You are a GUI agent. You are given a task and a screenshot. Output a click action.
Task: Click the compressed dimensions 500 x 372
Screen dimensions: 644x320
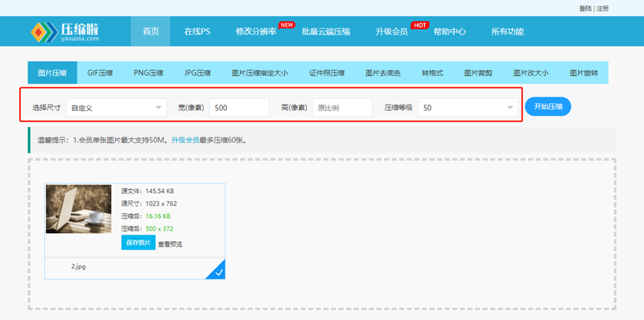tap(159, 229)
